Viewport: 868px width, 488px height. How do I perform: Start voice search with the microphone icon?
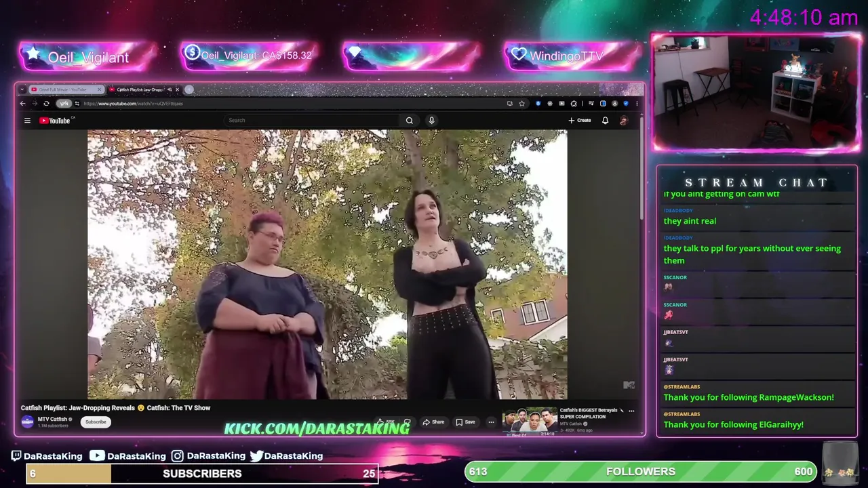[x=431, y=121]
